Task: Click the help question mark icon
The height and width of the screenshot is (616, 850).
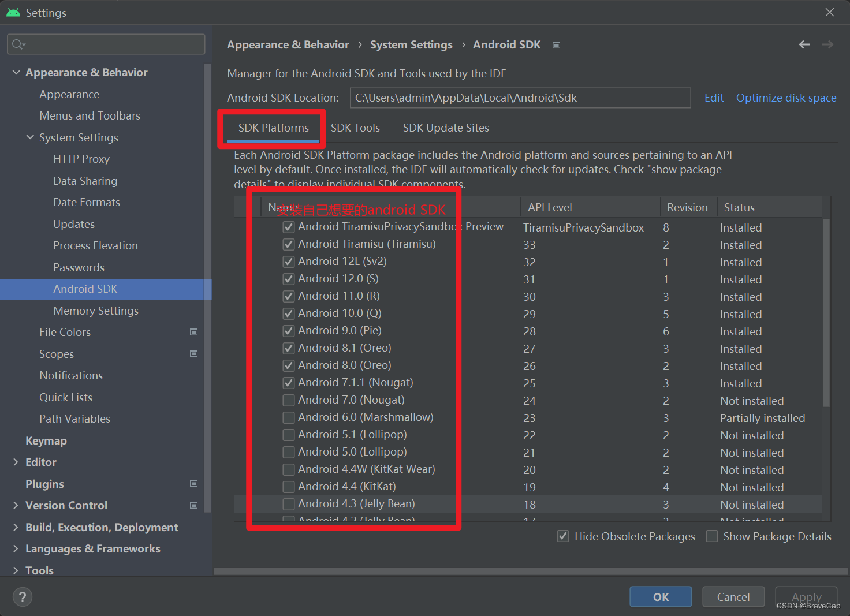Action: coord(23,597)
